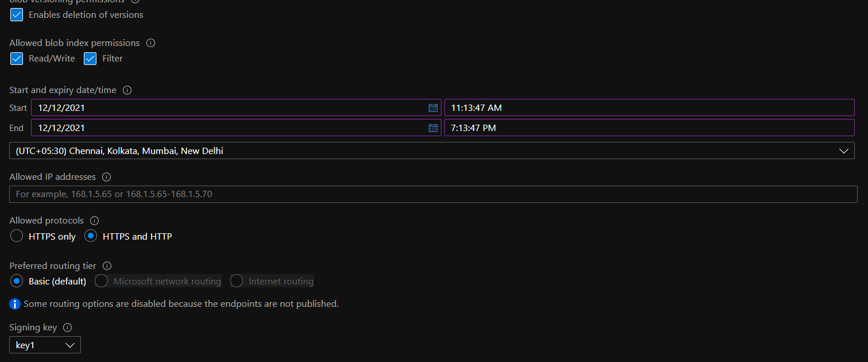This screenshot has width=868, height=362.
Task: Click info icon beside Preferred routing tier
Action: [107, 266]
